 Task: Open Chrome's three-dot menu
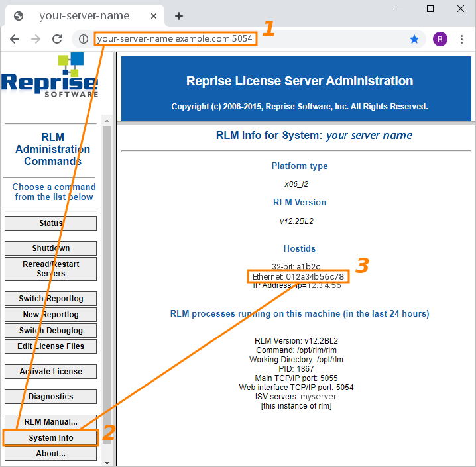pos(462,39)
